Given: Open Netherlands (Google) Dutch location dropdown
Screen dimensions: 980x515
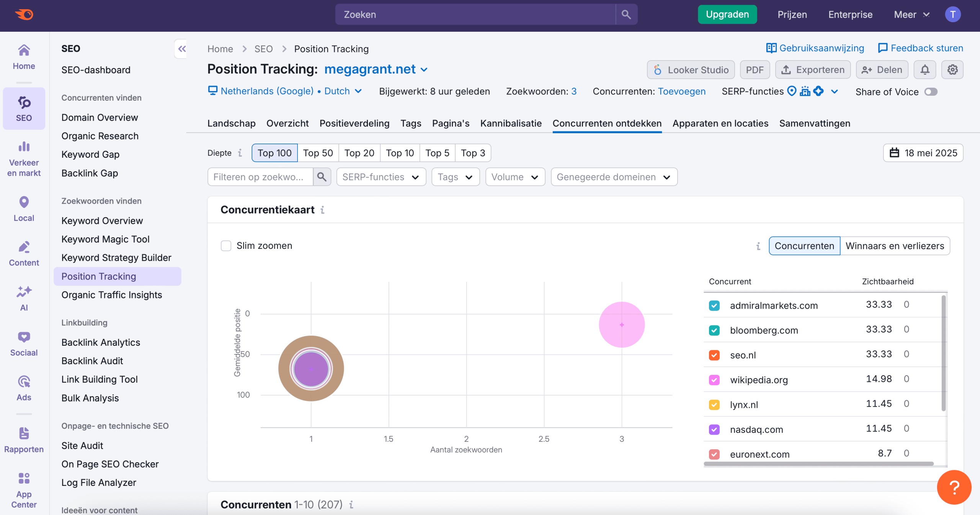Looking at the screenshot, I should (x=285, y=91).
